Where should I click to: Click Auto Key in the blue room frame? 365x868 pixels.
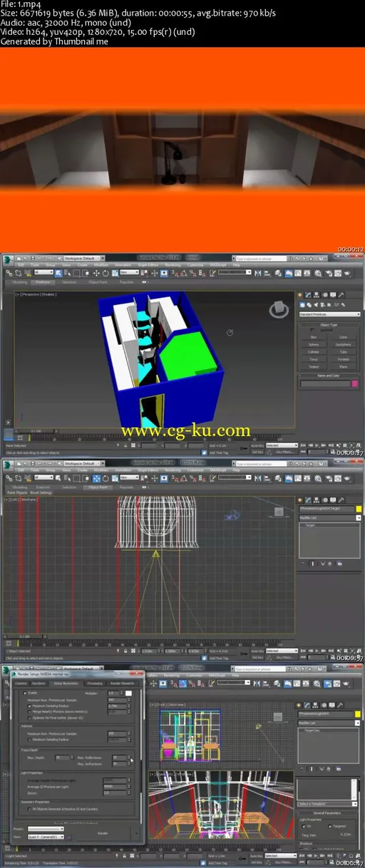[x=257, y=445]
